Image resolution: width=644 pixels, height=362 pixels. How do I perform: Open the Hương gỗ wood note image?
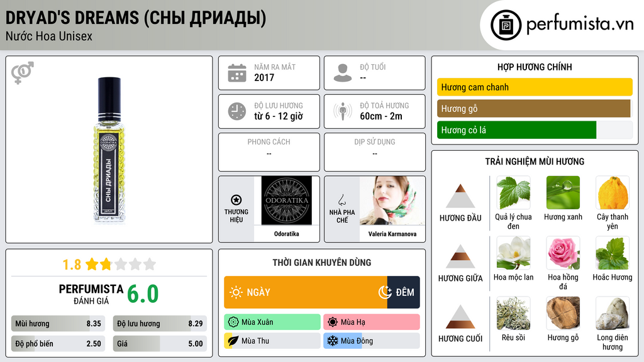[563, 314]
